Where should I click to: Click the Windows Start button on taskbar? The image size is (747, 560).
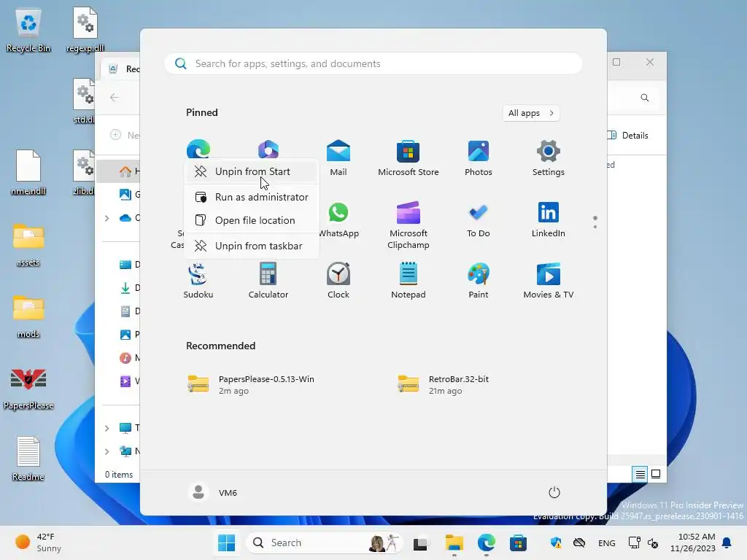tap(227, 542)
